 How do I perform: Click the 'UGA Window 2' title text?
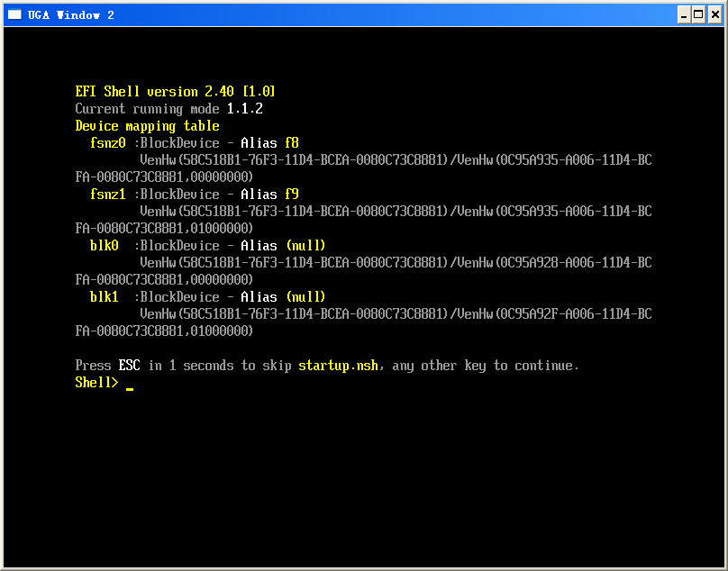70,15
